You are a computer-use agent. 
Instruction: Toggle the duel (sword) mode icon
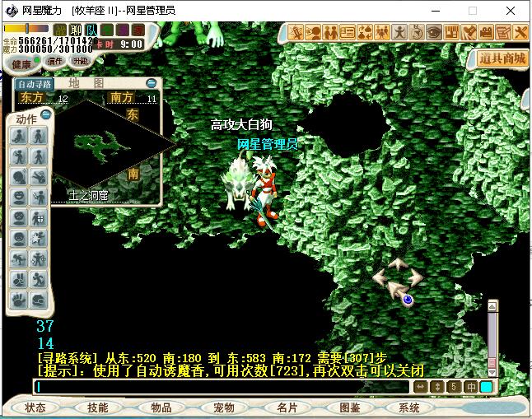296,33
